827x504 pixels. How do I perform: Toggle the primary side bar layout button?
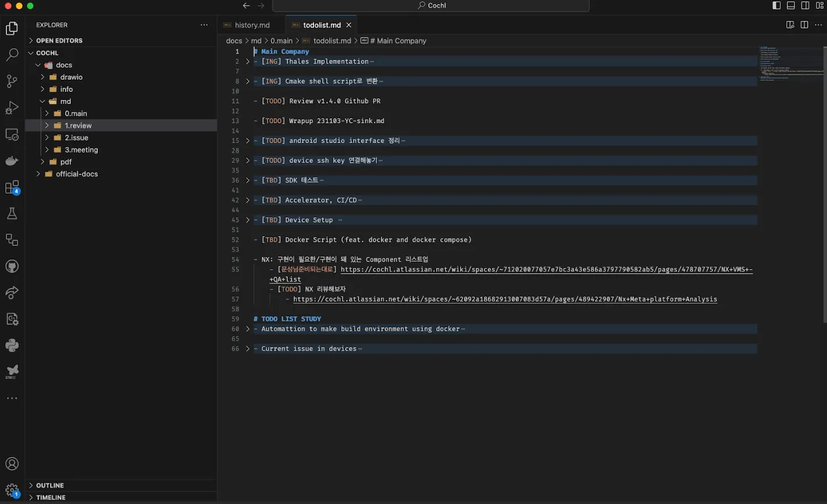tap(776, 6)
